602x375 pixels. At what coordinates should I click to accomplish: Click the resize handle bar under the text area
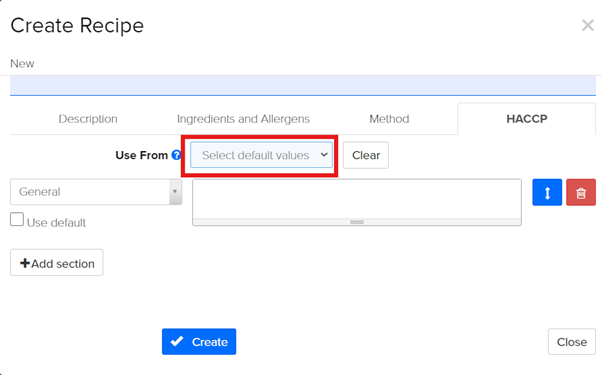(357, 222)
